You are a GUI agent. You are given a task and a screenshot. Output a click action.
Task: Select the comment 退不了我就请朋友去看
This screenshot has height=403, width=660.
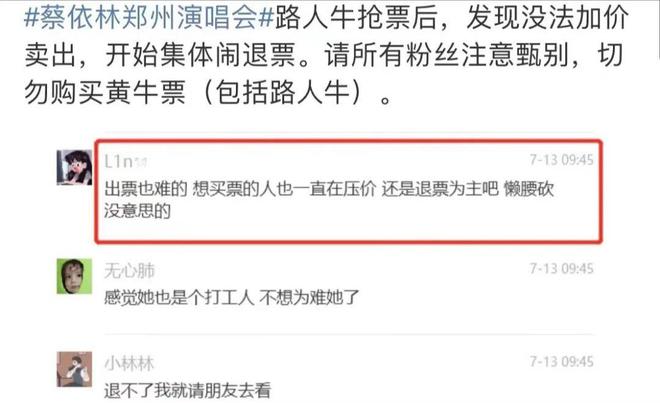(x=187, y=390)
